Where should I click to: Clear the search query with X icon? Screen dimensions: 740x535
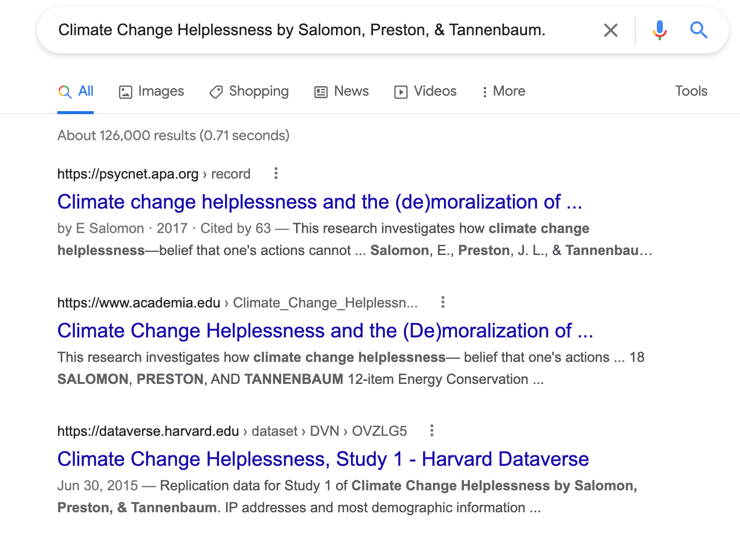click(610, 30)
